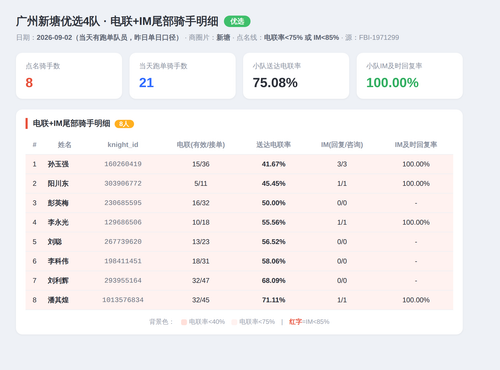Click knight_id 129686506
This screenshot has width=500, height=370.
pyautogui.click(x=123, y=222)
